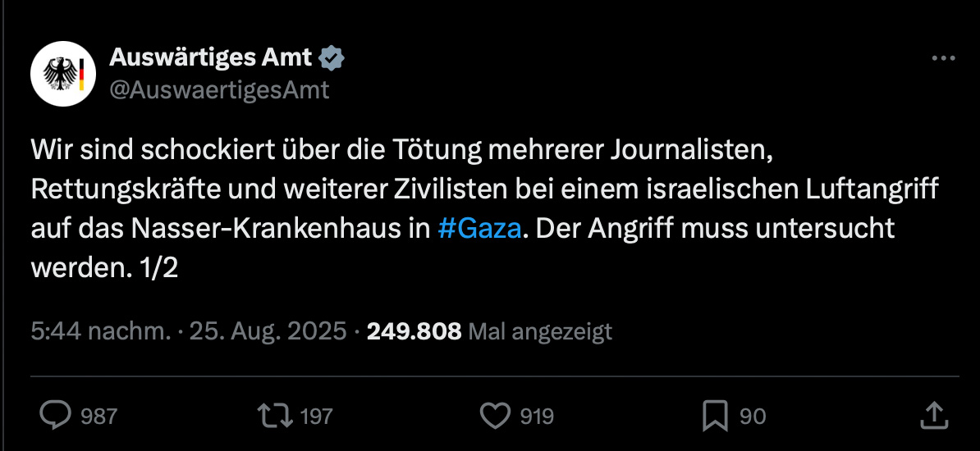The height and width of the screenshot is (451, 980).
Task: Open the three-dots more options menu
Action: [943, 59]
